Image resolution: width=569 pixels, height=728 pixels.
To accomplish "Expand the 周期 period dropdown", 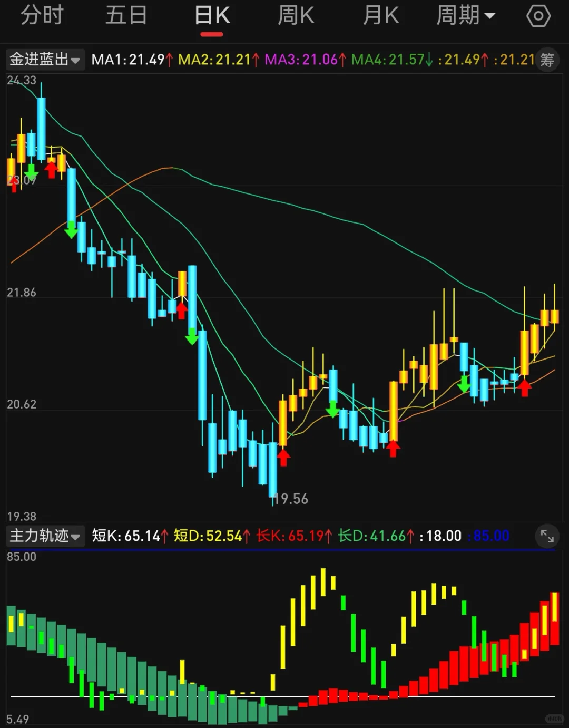I will pyautogui.click(x=466, y=15).
